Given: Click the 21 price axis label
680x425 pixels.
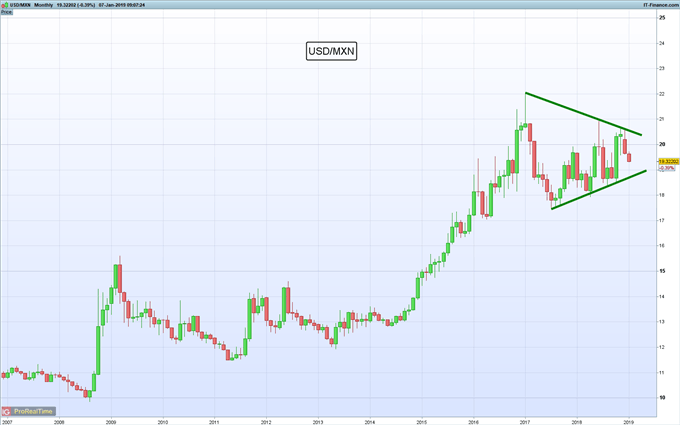Looking at the screenshot, I should (662, 119).
